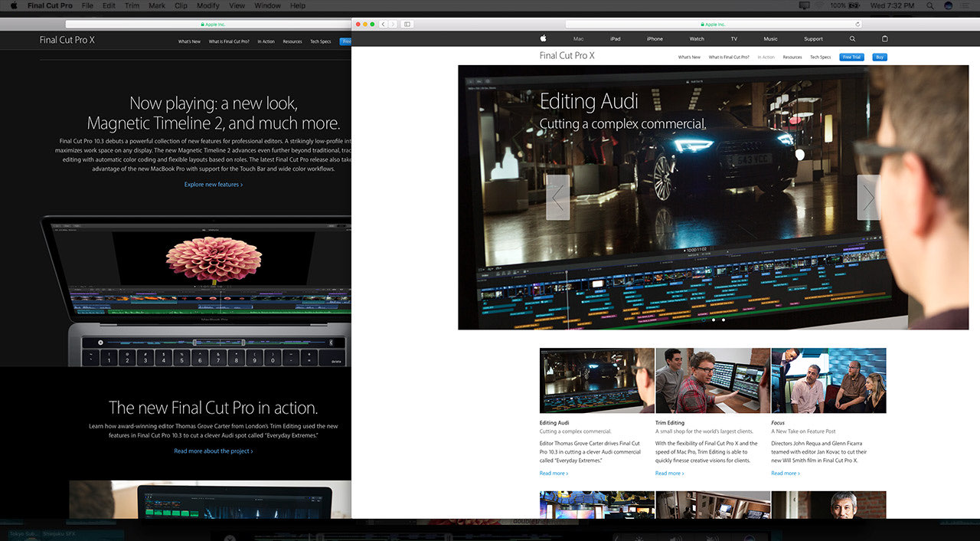Viewport: 980px width, 541px height.
Task: Go to iPhone in Apple site navigation
Action: tap(655, 38)
